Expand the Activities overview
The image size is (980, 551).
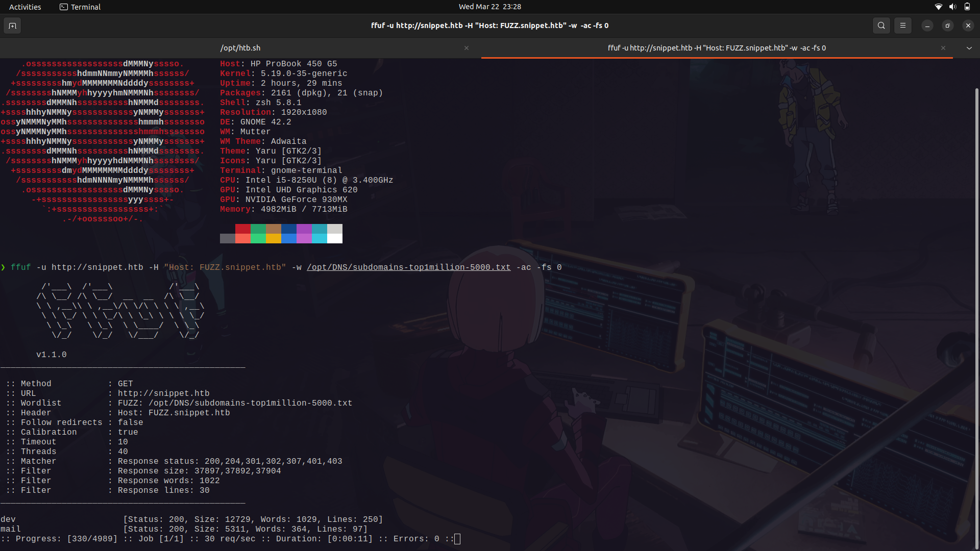(24, 7)
